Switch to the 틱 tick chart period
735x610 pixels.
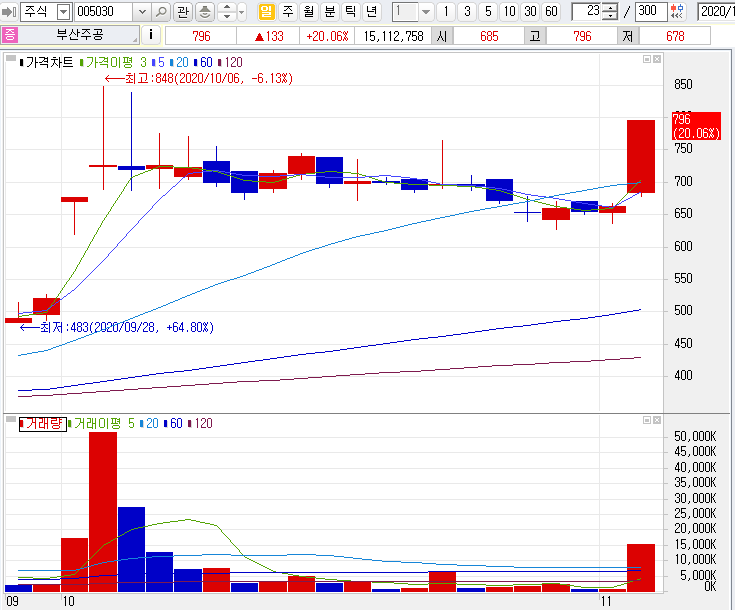[351, 11]
